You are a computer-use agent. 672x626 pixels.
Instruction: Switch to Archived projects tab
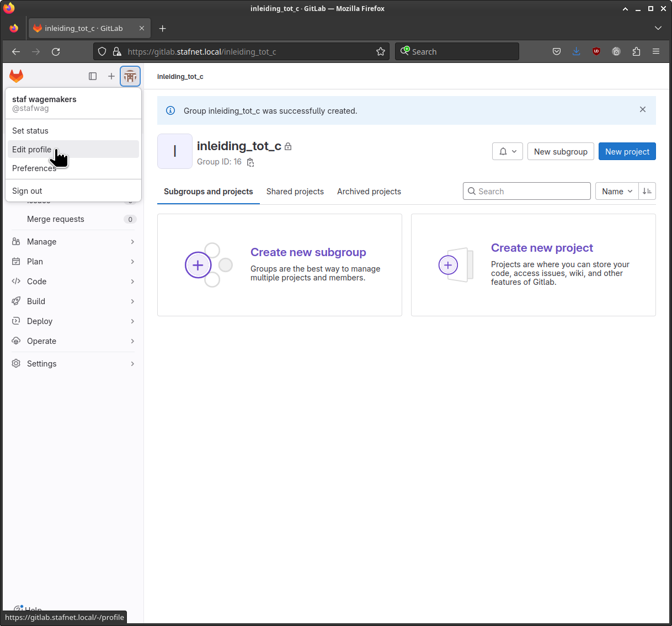[x=369, y=192]
